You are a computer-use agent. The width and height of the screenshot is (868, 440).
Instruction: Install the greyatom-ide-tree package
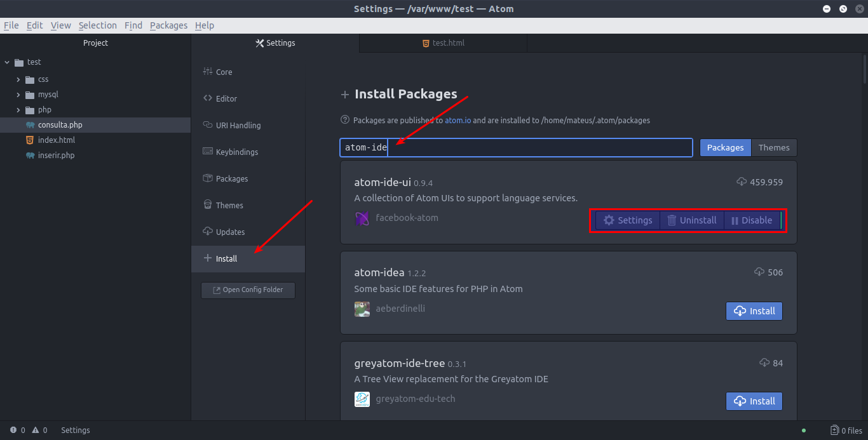click(754, 401)
